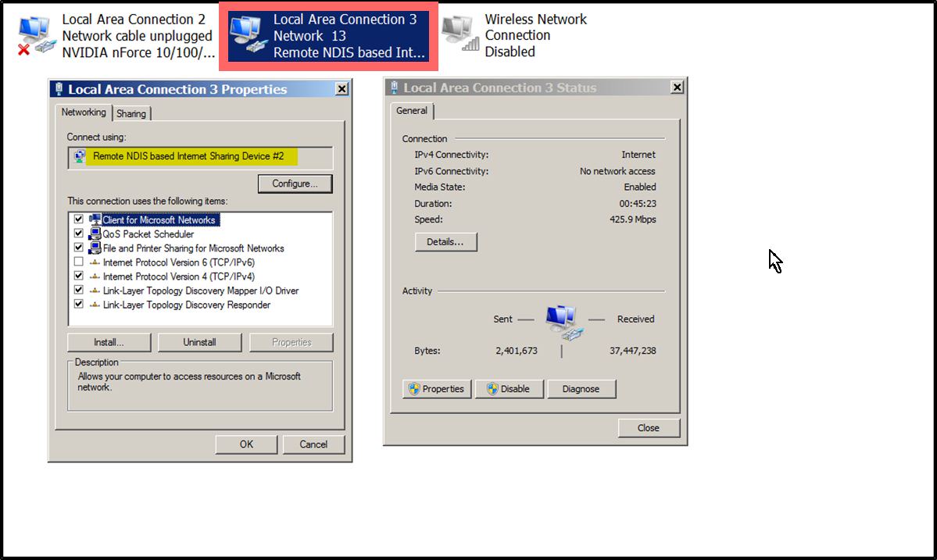Click the 00:45:23 duration value

pos(638,204)
